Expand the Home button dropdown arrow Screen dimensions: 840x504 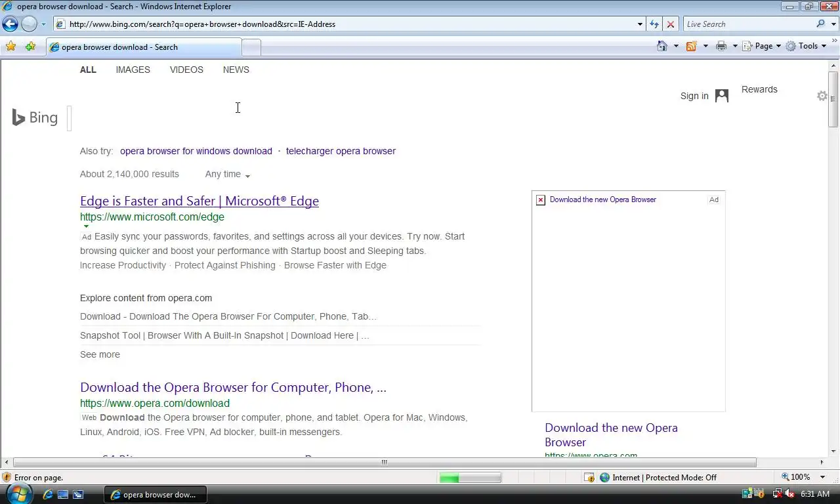[676, 46]
